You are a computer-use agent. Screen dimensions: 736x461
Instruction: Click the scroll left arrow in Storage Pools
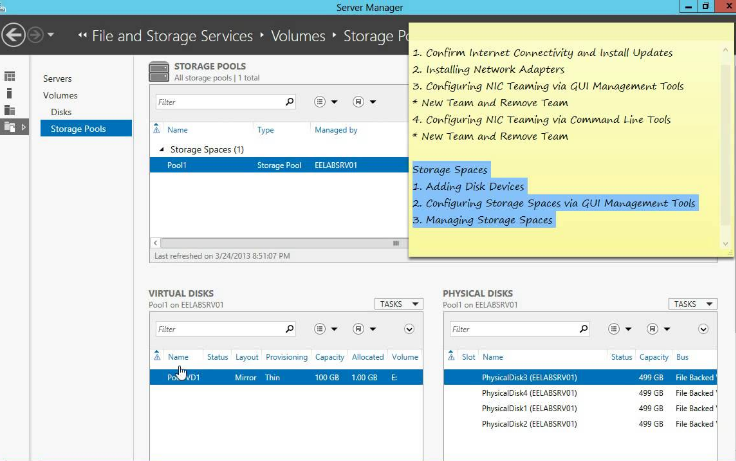coord(155,243)
